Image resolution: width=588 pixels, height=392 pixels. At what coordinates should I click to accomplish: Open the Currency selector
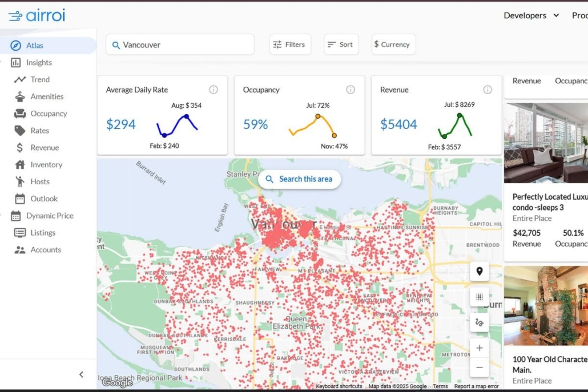click(x=393, y=45)
